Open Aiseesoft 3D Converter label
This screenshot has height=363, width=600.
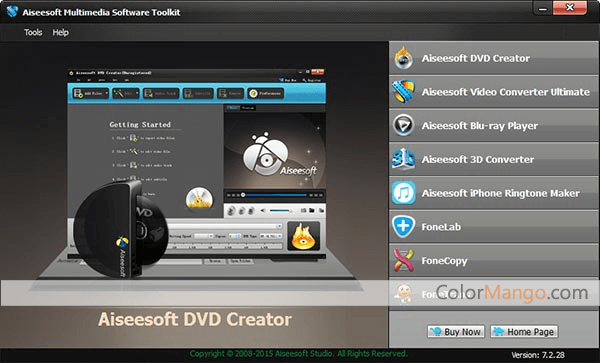(478, 159)
